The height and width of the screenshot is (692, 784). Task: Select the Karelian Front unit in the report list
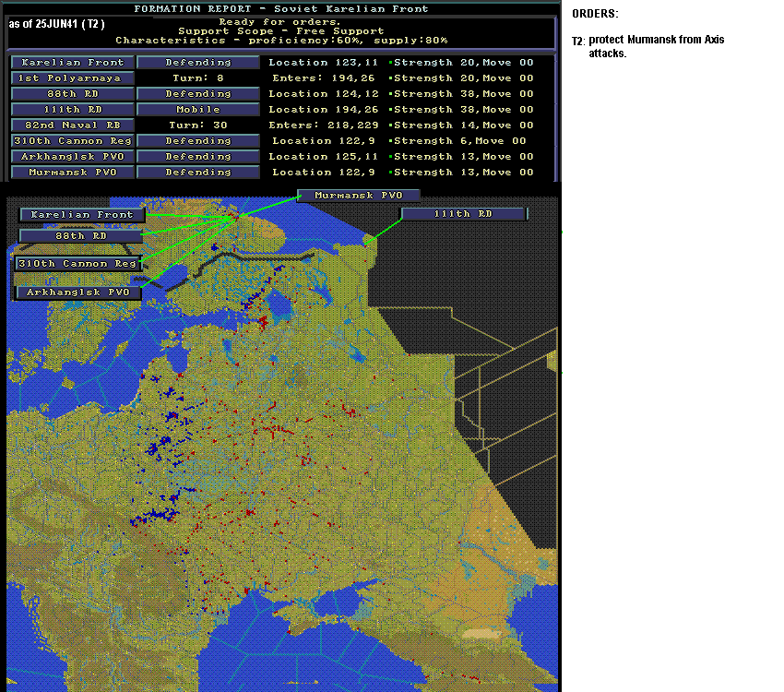pyautogui.click(x=73, y=63)
